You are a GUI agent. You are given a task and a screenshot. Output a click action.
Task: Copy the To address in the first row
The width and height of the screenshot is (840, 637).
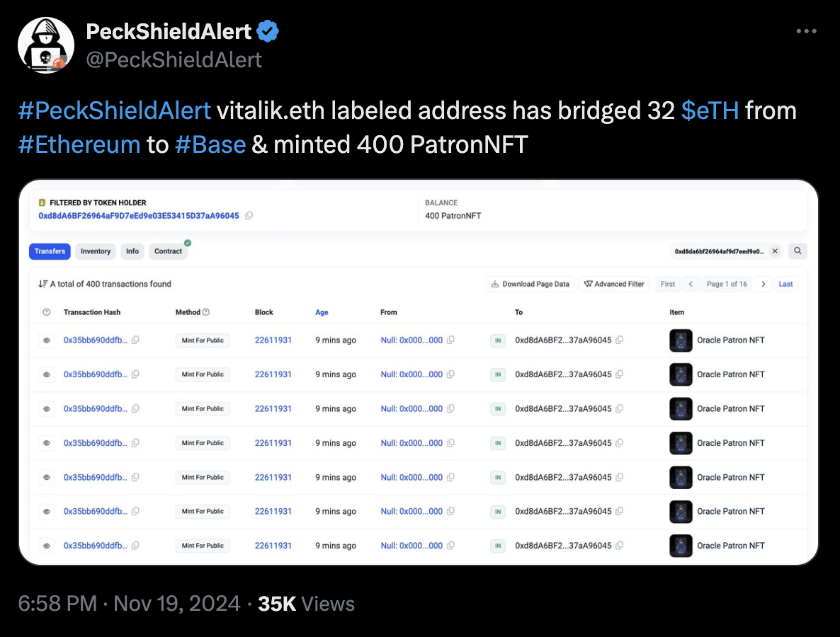coord(620,340)
